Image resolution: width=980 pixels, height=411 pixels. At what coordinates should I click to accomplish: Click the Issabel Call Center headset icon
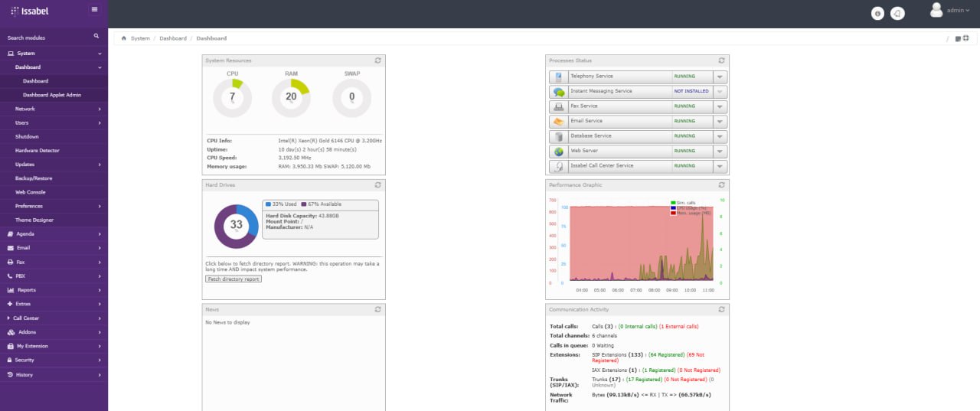(x=559, y=166)
